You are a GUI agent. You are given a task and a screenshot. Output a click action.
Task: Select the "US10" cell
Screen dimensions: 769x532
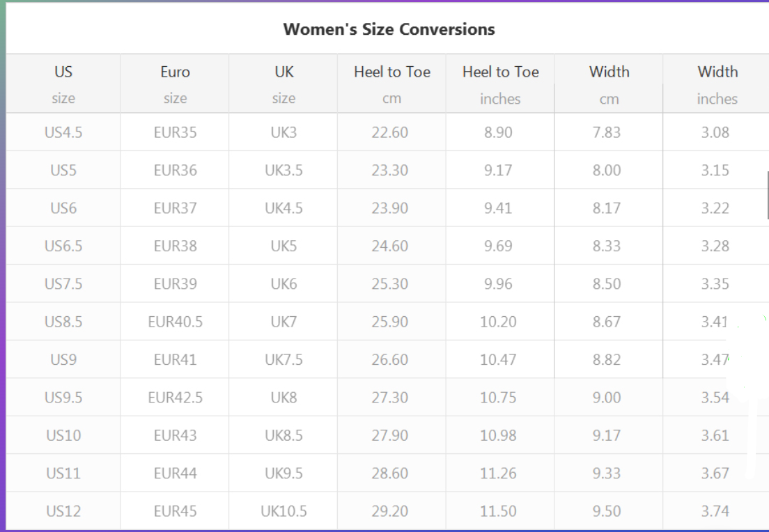(63, 435)
